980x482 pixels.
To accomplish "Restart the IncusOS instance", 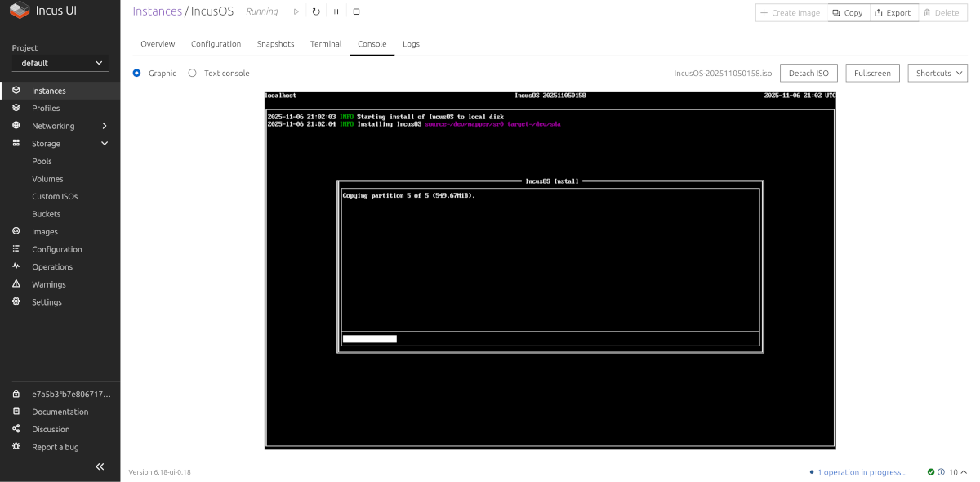I will (x=317, y=11).
